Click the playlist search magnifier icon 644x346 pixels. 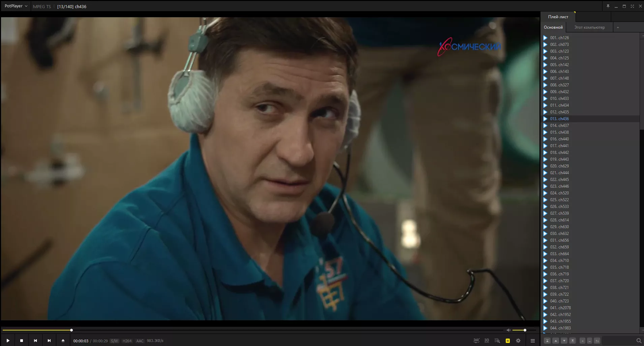pyautogui.click(x=639, y=341)
